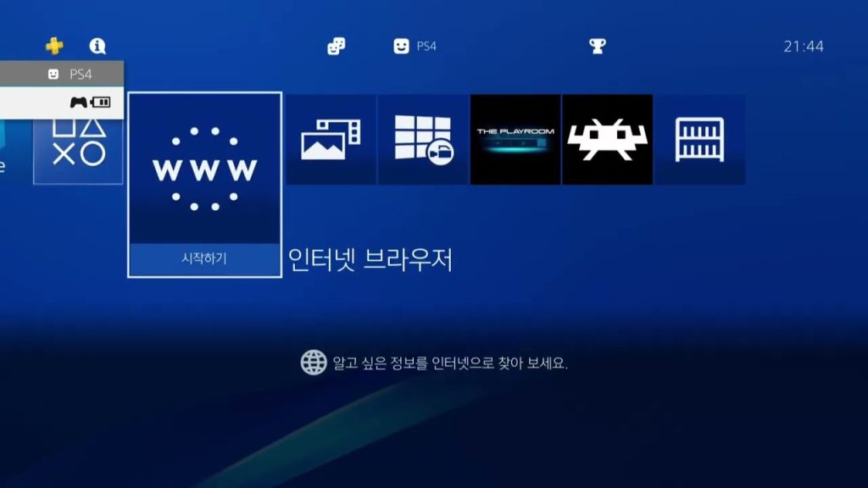The height and width of the screenshot is (488, 868).
Task: Click the globe icon beside the description
Action: click(313, 363)
